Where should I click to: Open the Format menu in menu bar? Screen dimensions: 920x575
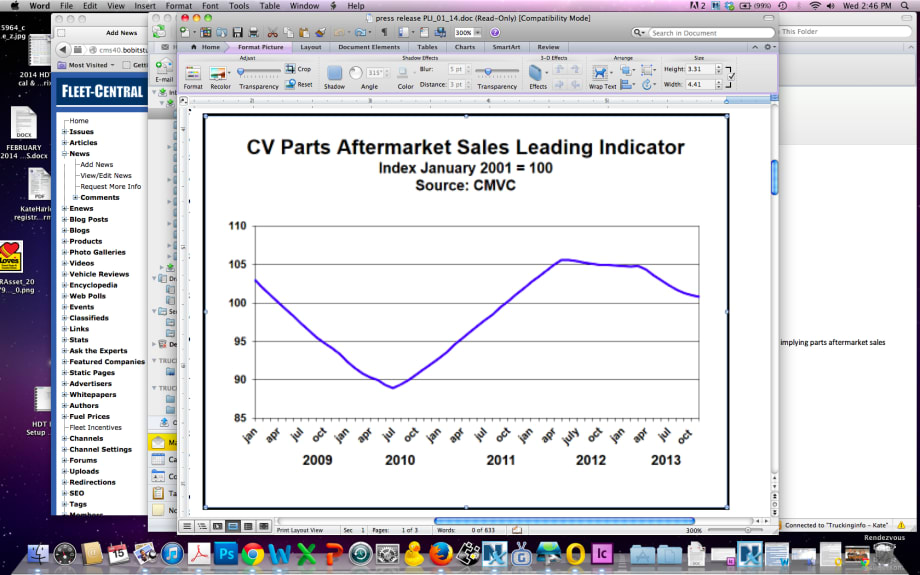click(178, 6)
